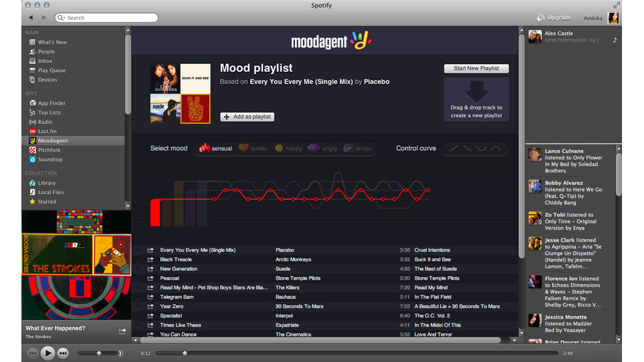This screenshot has width=644, height=362.
Task: Open Zo Tobi's activity entry
Action: 570,221
